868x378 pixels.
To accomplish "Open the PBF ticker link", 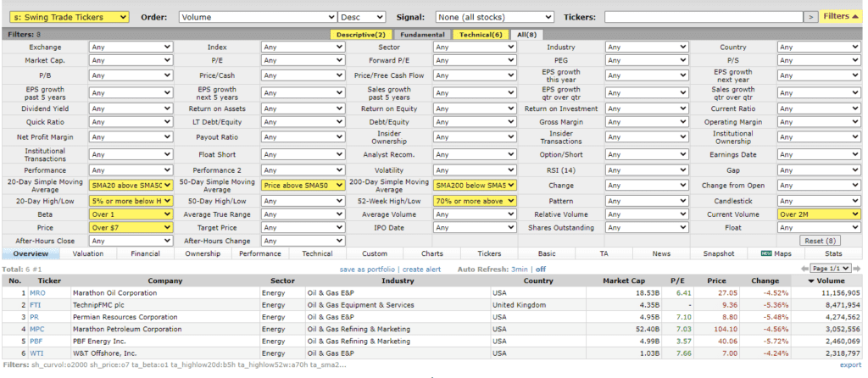I will [x=36, y=341].
